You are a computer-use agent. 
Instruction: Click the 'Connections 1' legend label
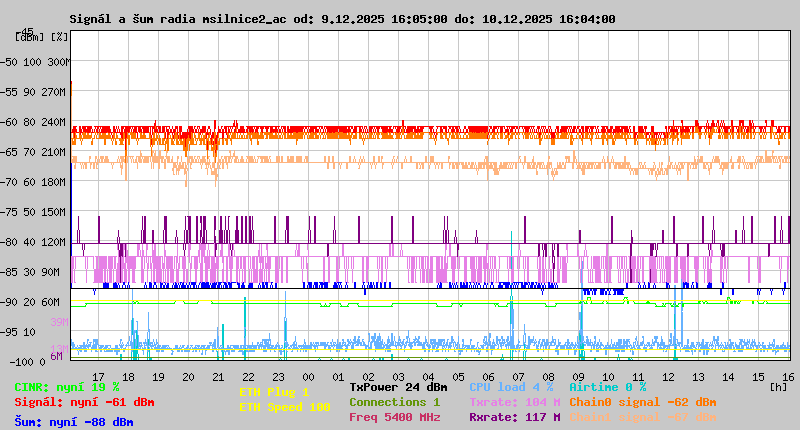point(394,402)
